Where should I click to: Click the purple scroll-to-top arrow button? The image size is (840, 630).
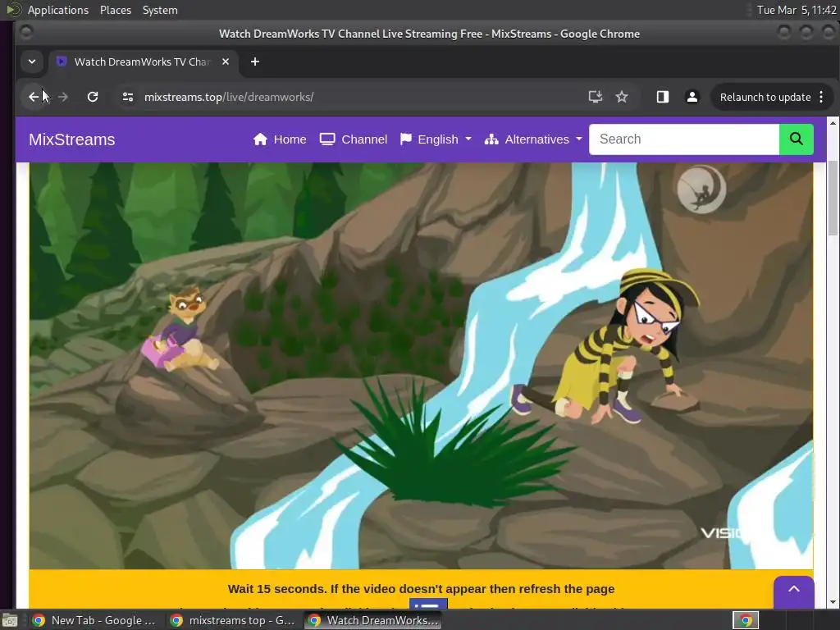point(794,591)
